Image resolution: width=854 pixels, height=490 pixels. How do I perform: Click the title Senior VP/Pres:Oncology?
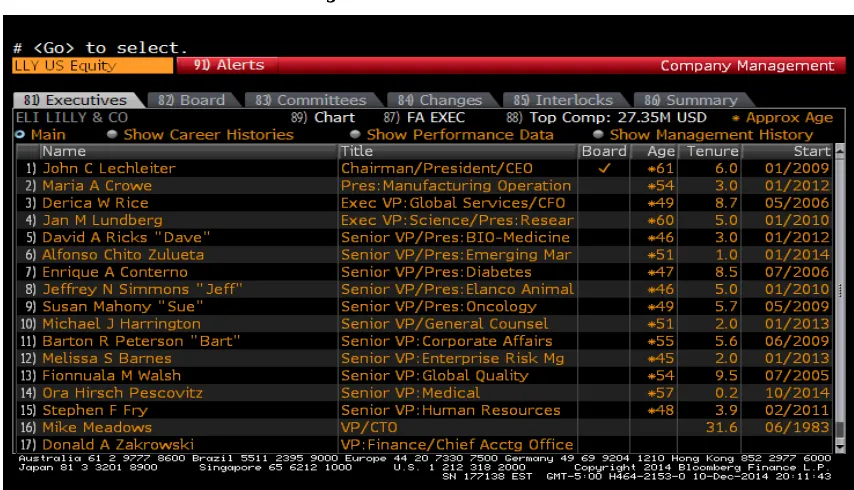[438, 307]
